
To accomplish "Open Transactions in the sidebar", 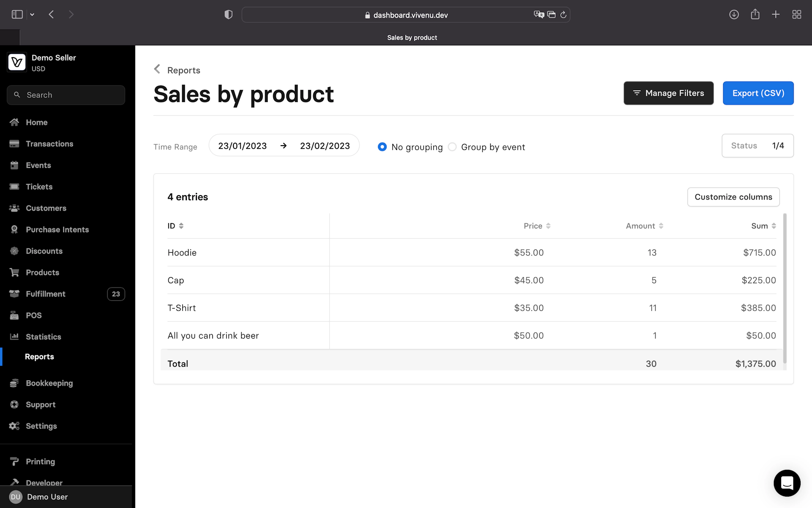I will coord(49,144).
